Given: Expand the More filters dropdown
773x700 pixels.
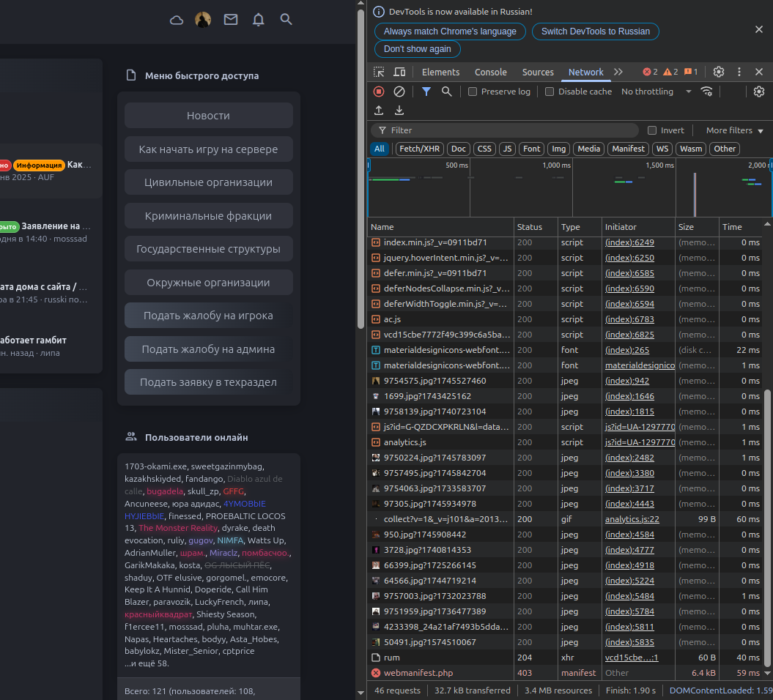Looking at the screenshot, I should [734, 130].
